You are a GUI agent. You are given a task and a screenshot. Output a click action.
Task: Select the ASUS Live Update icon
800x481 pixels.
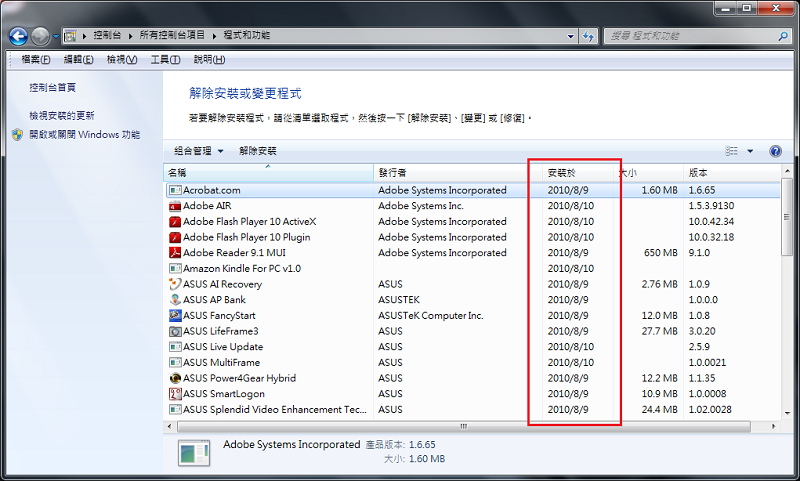175,347
